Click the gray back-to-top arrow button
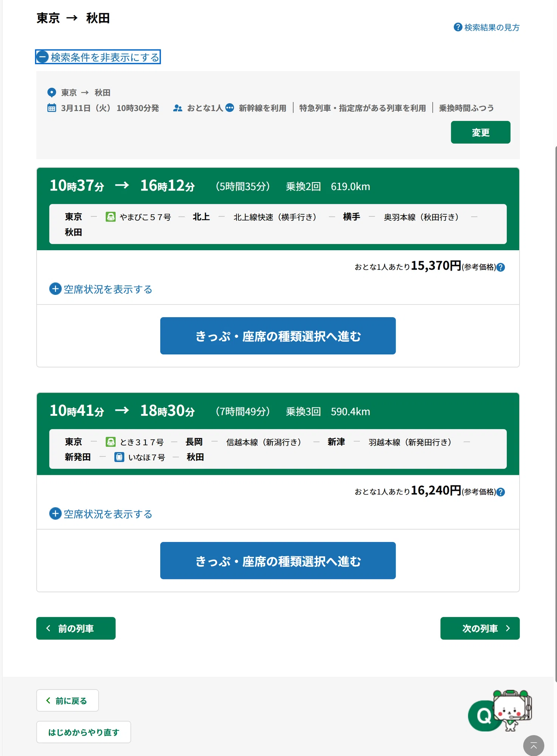 click(x=534, y=746)
